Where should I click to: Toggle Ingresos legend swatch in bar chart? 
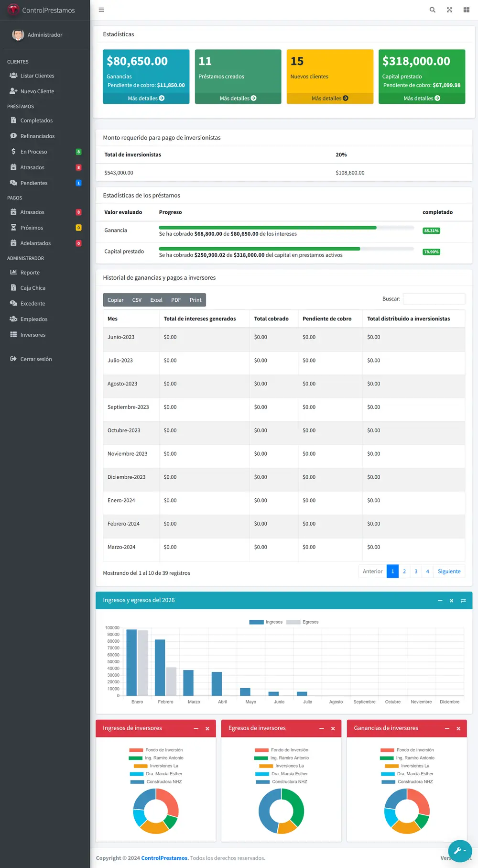click(257, 622)
